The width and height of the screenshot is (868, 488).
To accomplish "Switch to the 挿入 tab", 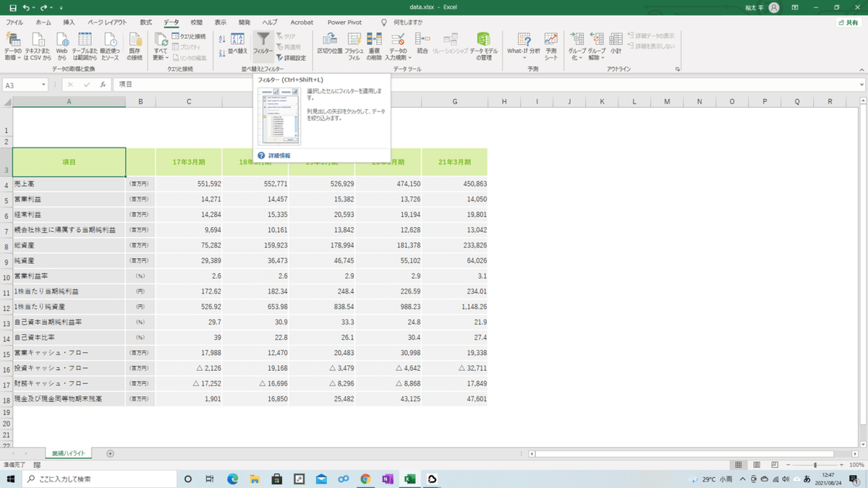I will [x=69, y=22].
